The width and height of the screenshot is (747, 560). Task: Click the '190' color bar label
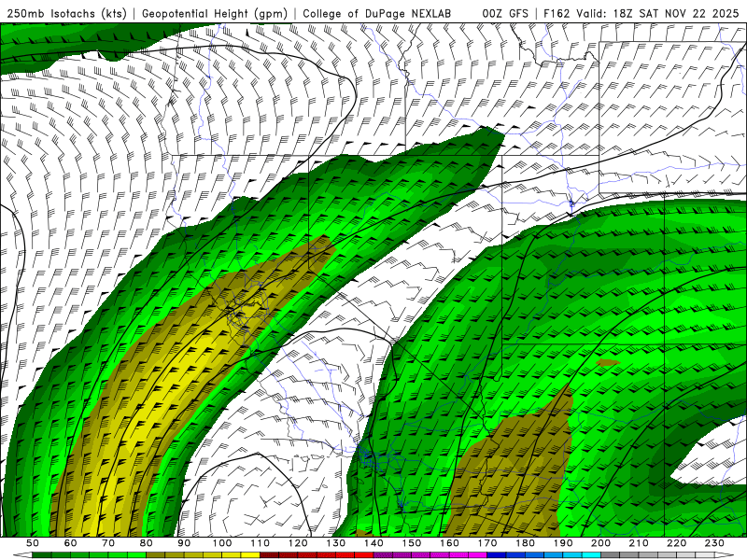click(x=563, y=543)
